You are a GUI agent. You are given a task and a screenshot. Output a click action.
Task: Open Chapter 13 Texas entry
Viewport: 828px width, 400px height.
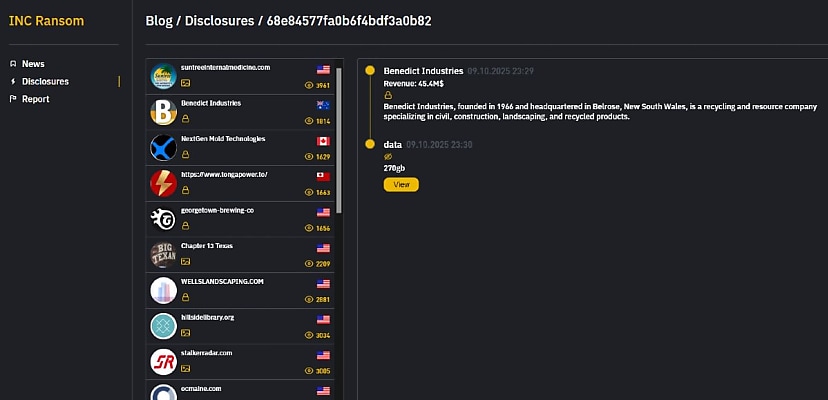point(240,255)
